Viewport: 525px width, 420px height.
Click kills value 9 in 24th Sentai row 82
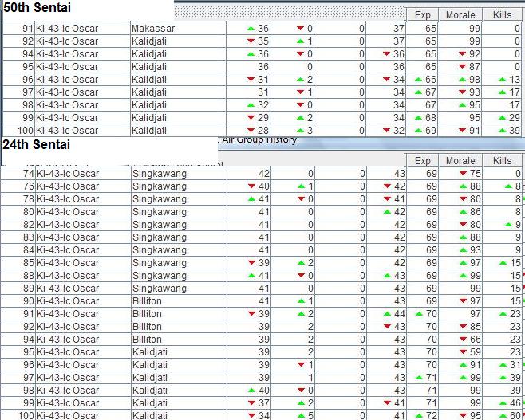click(518, 225)
